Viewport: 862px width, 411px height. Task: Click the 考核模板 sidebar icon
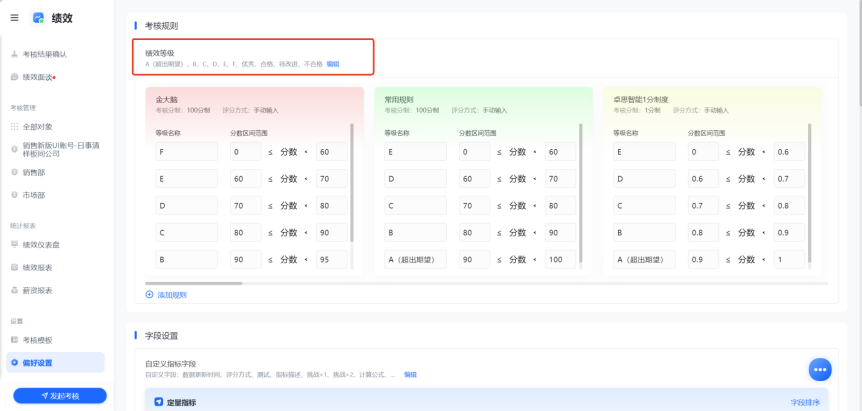click(15, 340)
